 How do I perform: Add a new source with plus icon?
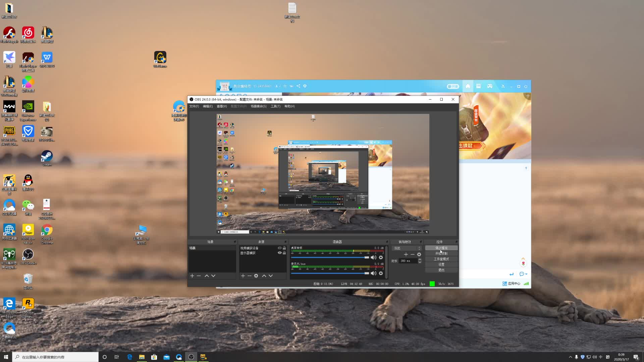click(243, 276)
